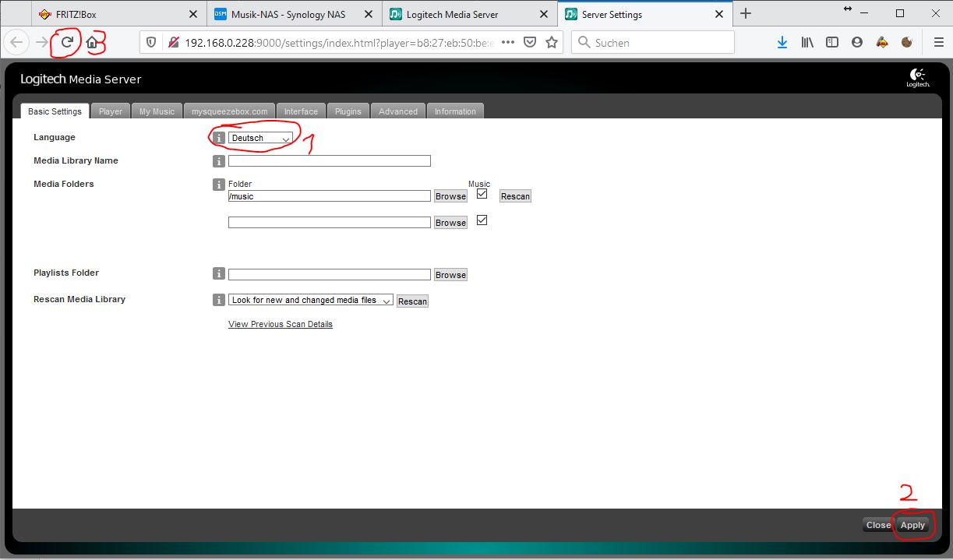Reload the page with the browser refresh icon

(x=67, y=42)
